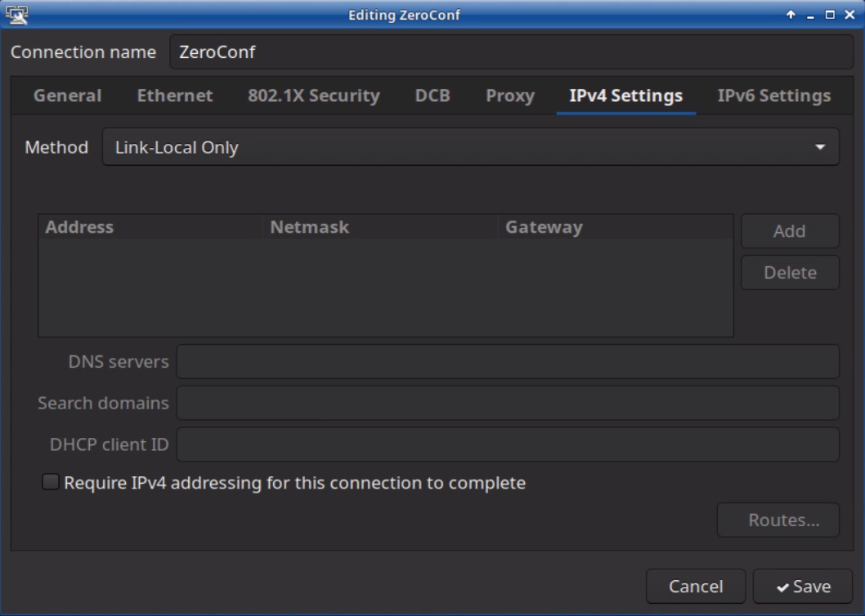Open the Ethernet tab
The image size is (865, 616).
(x=175, y=96)
